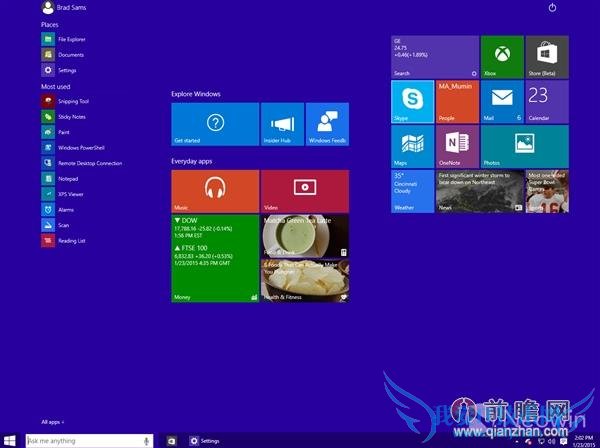This screenshot has height=448, width=600.
Task: Open XPS Viewer
Action: (x=62, y=194)
